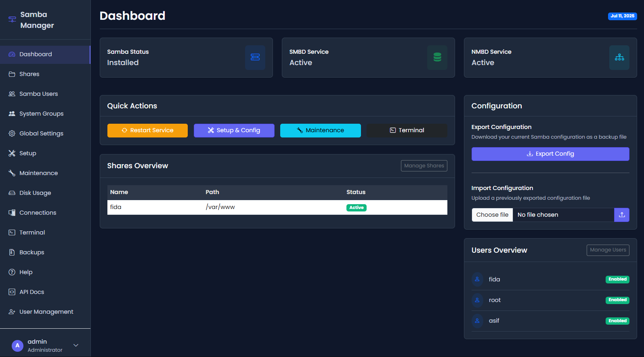The width and height of the screenshot is (644, 357).
Task: Click the Restart Service button
Action: pyautogui.click(x=147, y=131)
